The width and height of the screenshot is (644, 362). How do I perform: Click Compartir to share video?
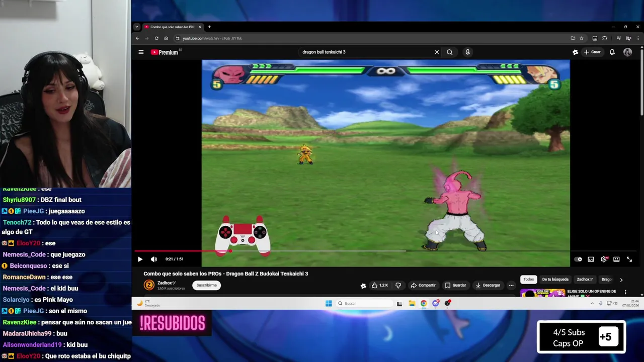423,285
